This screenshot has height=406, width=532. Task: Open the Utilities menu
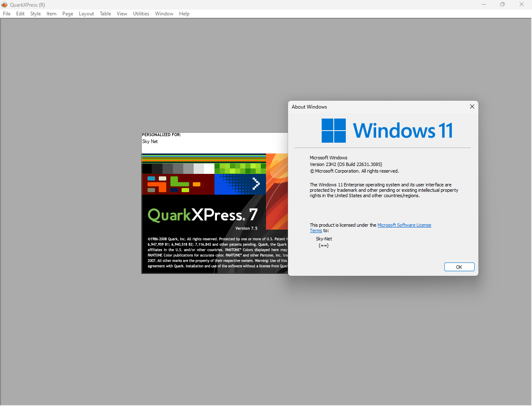coord(141,14)
